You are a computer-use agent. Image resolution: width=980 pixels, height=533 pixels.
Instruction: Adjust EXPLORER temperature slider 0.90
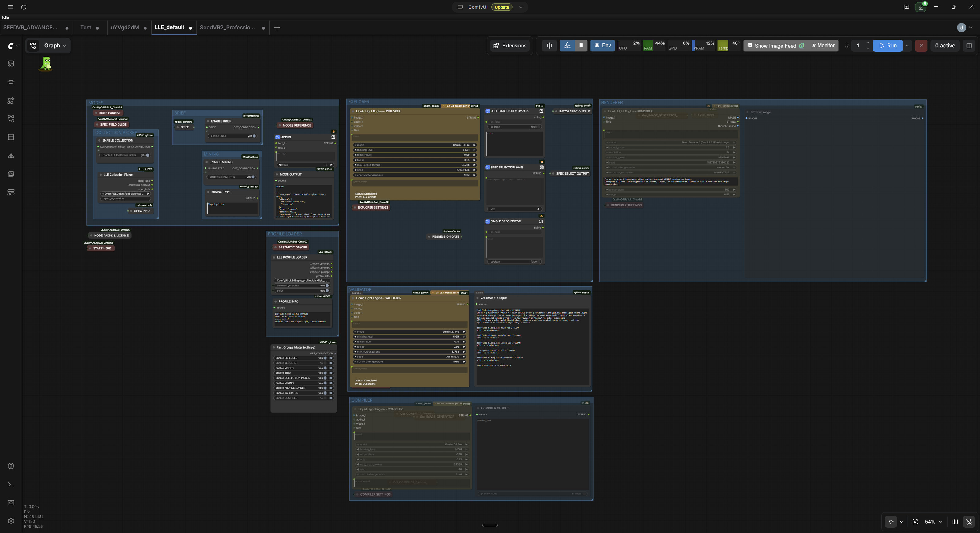[x=415, y=155]
